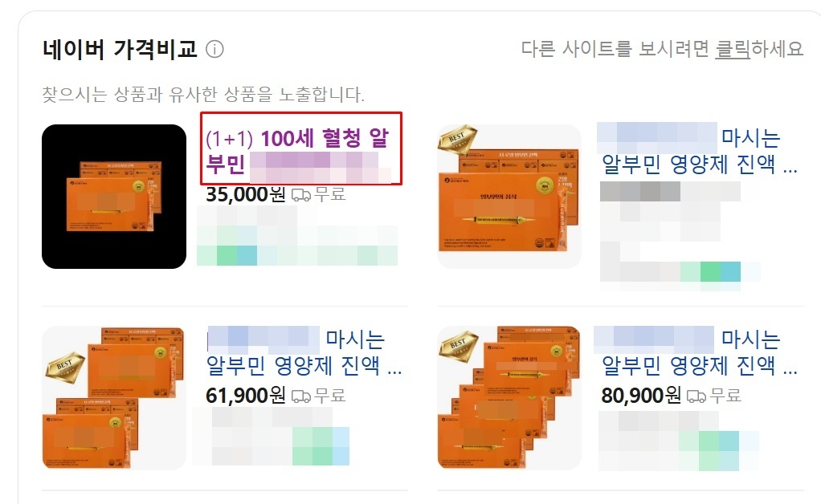Image resolution: width=821 pixels, height=504 pixels.
Task: Click the gold BEST badge on the bottom-left product
Action: 64,364
